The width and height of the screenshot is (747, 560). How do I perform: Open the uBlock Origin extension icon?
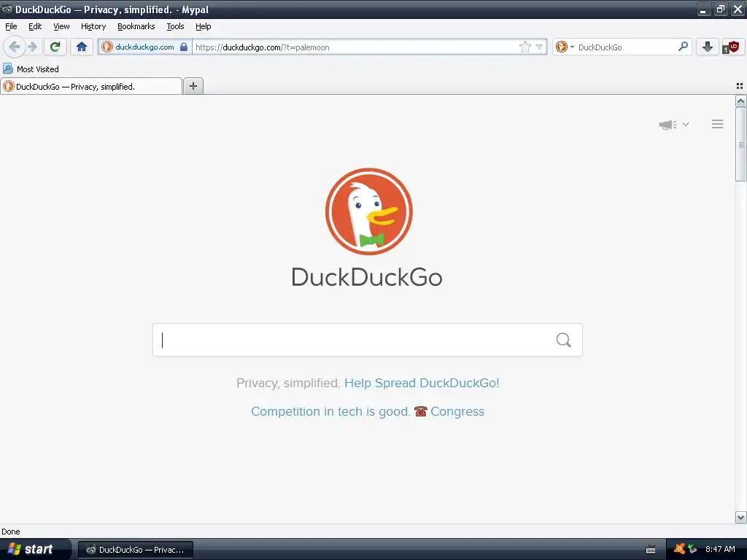[731, 47]
